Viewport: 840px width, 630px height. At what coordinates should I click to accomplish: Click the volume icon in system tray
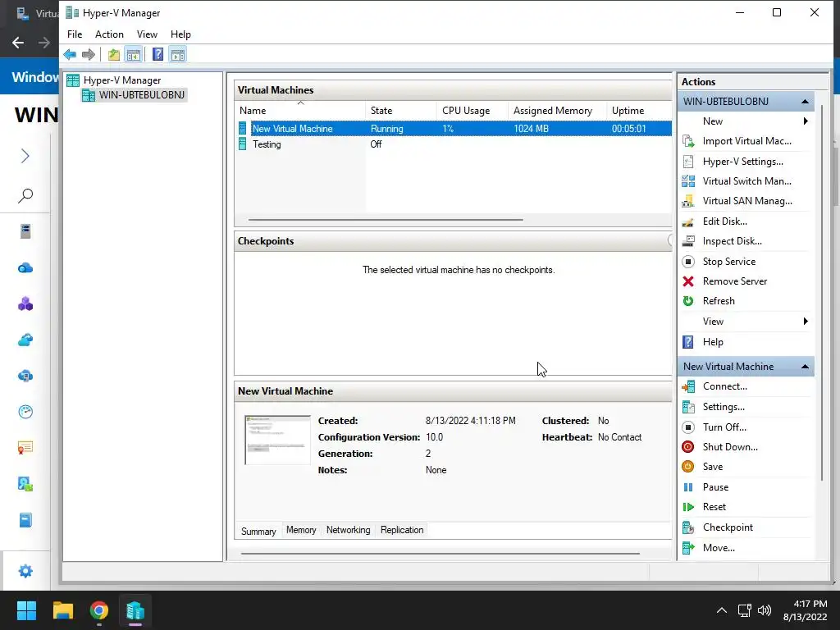pos(765,610)
